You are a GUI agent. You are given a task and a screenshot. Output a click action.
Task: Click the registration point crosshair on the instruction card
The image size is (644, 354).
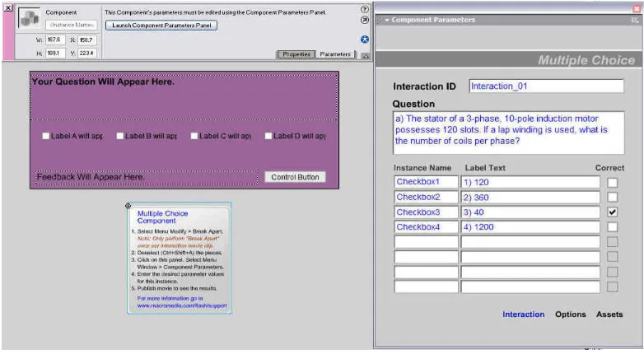pyautogui.click(x=128, y=206)
